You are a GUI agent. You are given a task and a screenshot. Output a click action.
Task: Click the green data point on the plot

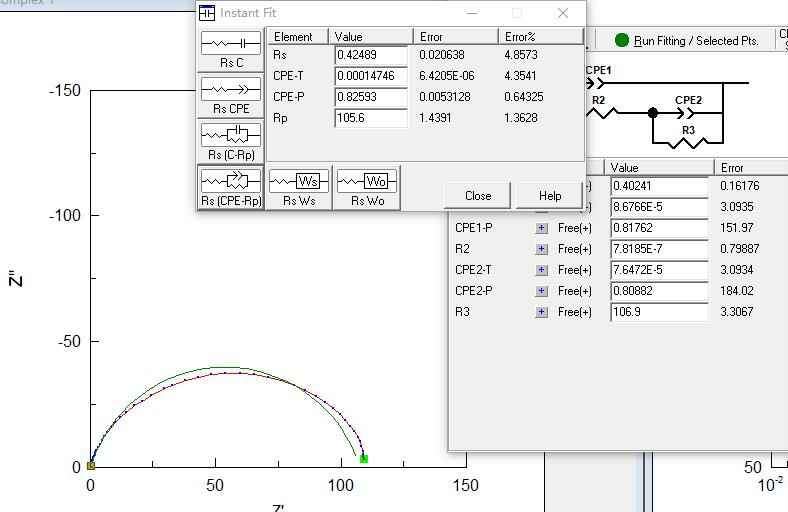point(364,459)
